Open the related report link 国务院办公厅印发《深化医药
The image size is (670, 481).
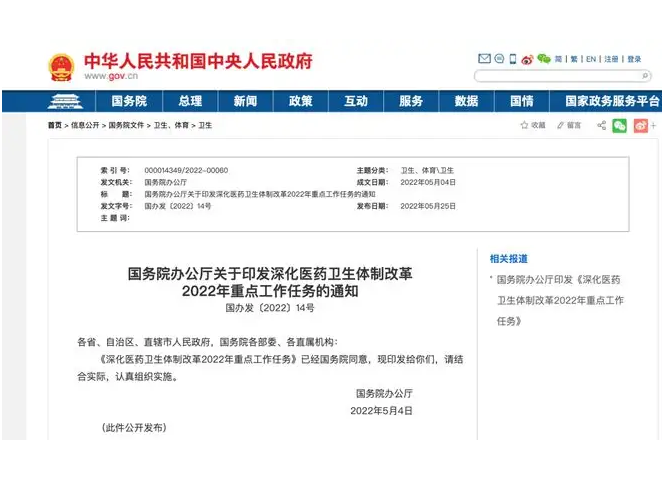(560, 300)
